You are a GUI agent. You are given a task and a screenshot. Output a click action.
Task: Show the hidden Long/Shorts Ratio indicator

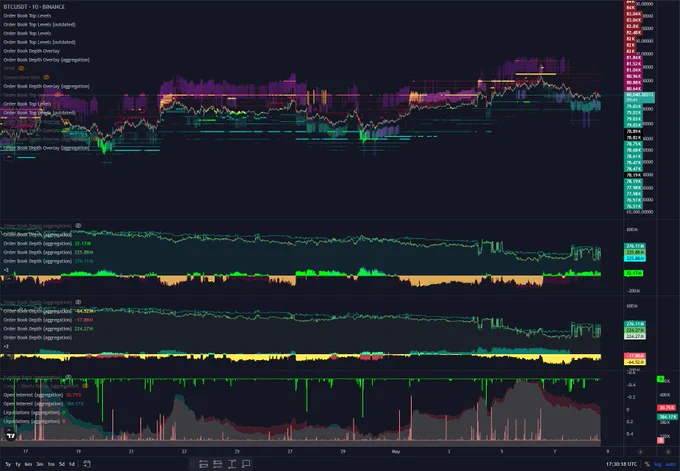85,386
